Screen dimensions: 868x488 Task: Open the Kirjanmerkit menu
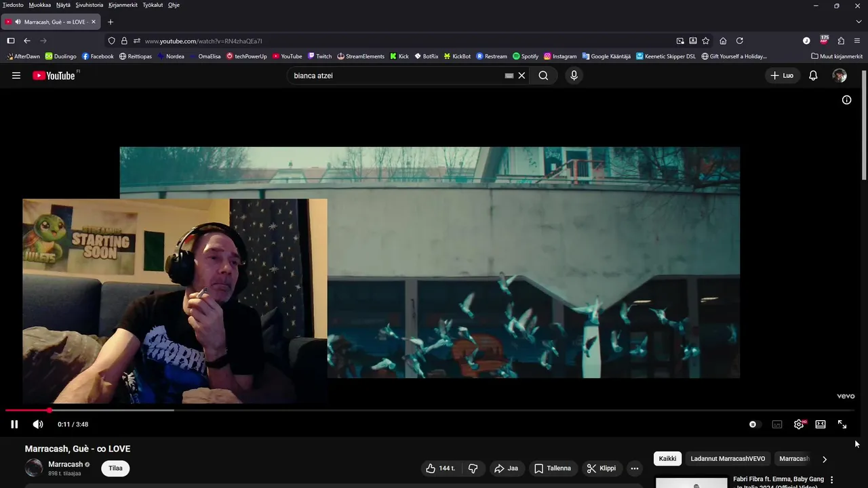tap(123, 5)
